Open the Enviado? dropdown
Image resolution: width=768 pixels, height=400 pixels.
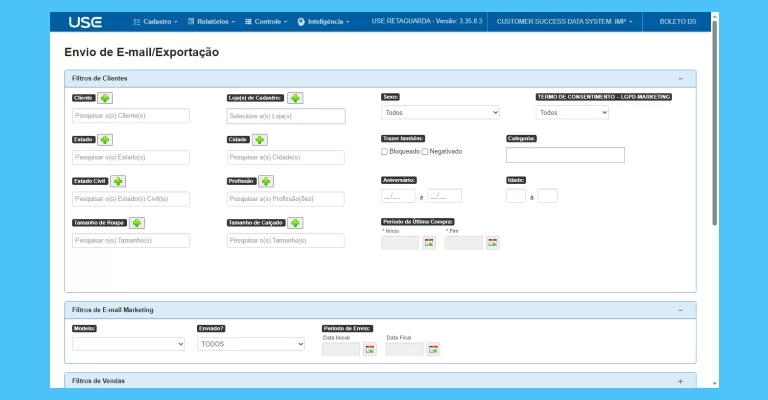pos(250,344)
